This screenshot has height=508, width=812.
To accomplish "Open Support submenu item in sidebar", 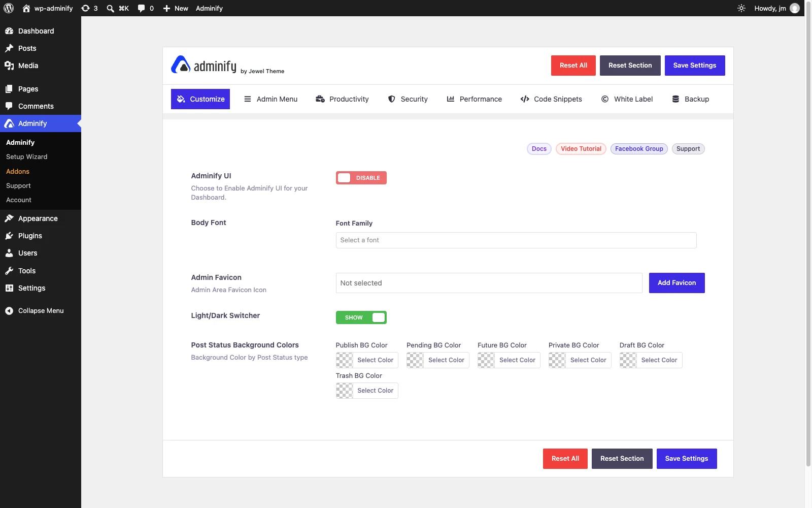I will click(18, 186).
